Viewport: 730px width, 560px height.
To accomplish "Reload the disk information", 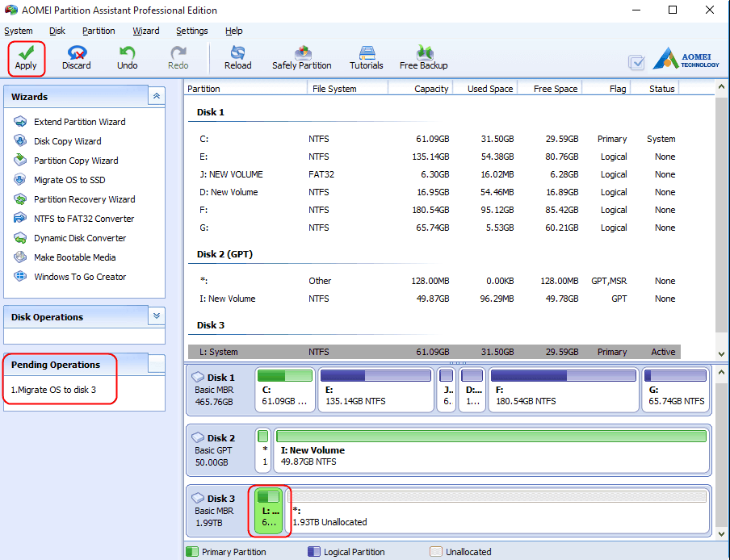I will point(238,58).
